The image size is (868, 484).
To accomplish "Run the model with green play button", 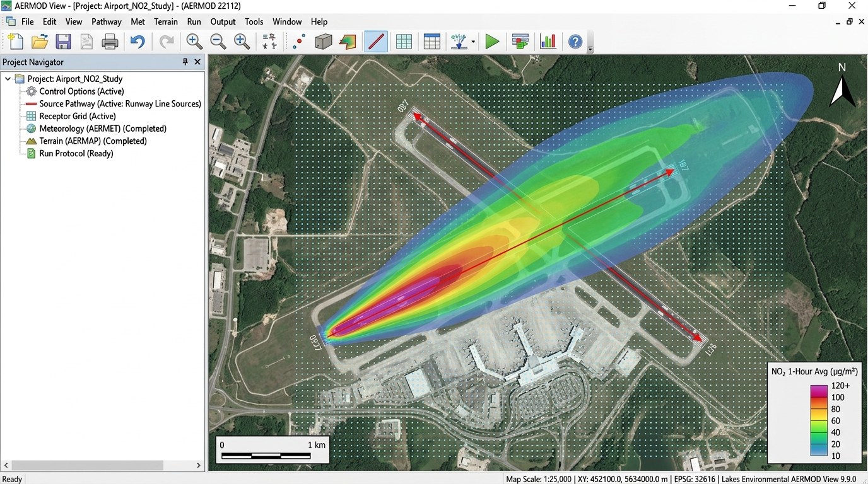I will [x=492, y=42].
